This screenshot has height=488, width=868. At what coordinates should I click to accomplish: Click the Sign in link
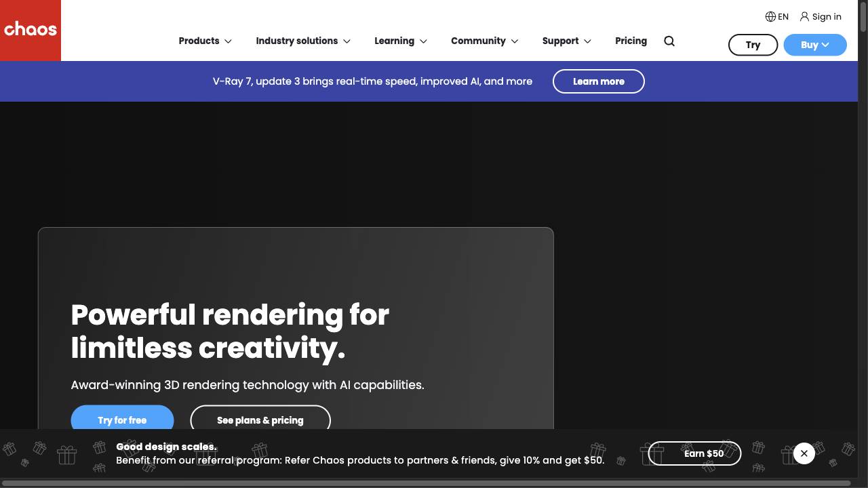pyautogui.click(x=827, y=17)
